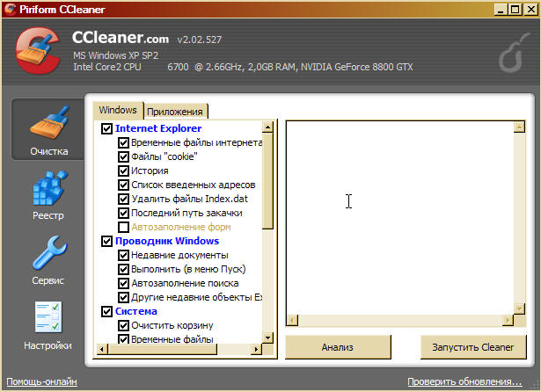The width and height of the screenshot is (541, 392).
Task: Switch to the Windows tab
Action: (118, 110)
